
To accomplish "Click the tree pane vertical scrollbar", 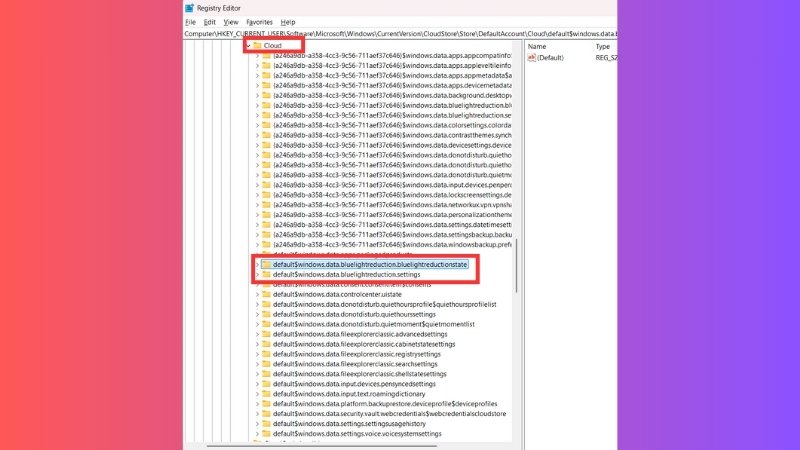I will [516, 265].
